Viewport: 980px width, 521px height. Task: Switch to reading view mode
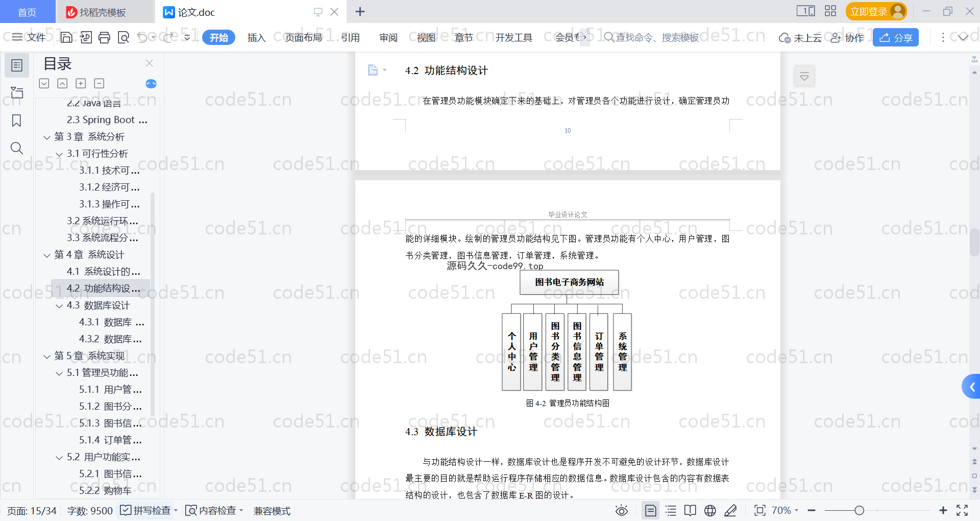coord(690,510)
